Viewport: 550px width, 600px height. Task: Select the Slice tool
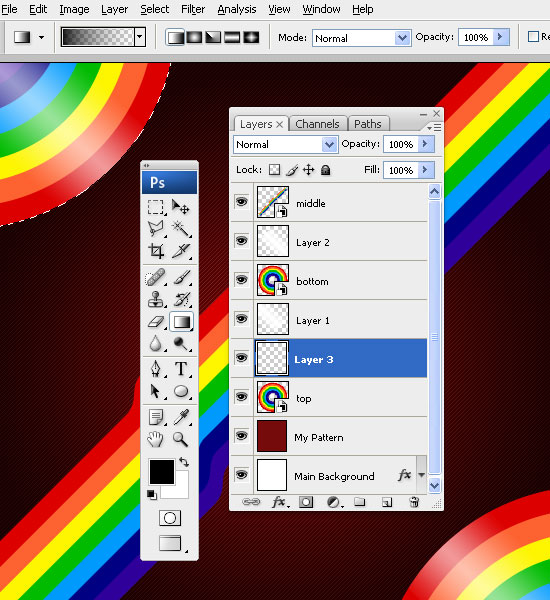click(x=180, y=251)
